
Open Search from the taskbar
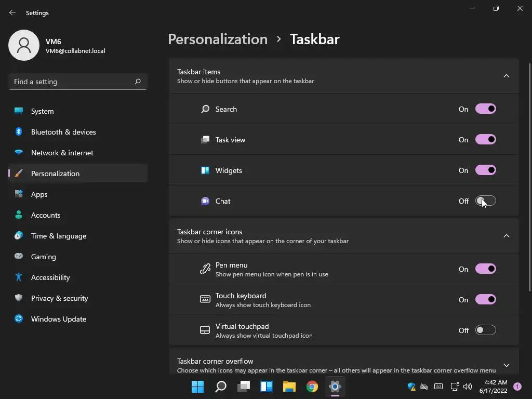[220, 387]
